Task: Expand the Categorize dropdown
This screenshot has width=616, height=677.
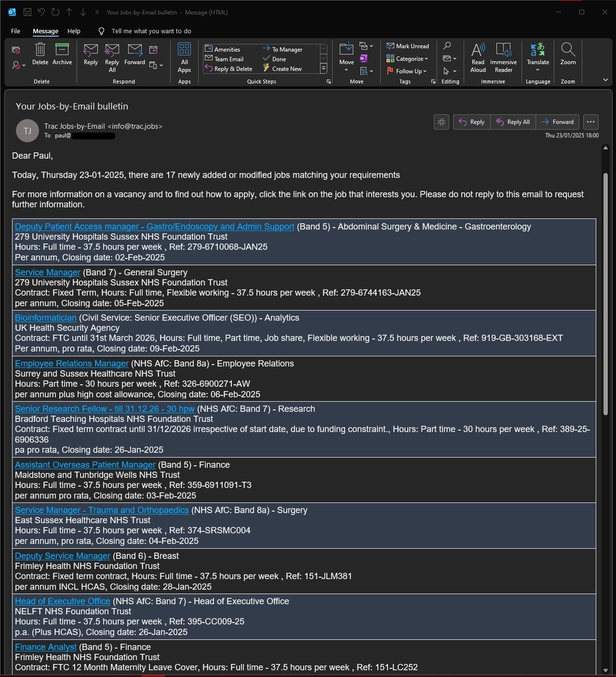Action: [407, 59]
